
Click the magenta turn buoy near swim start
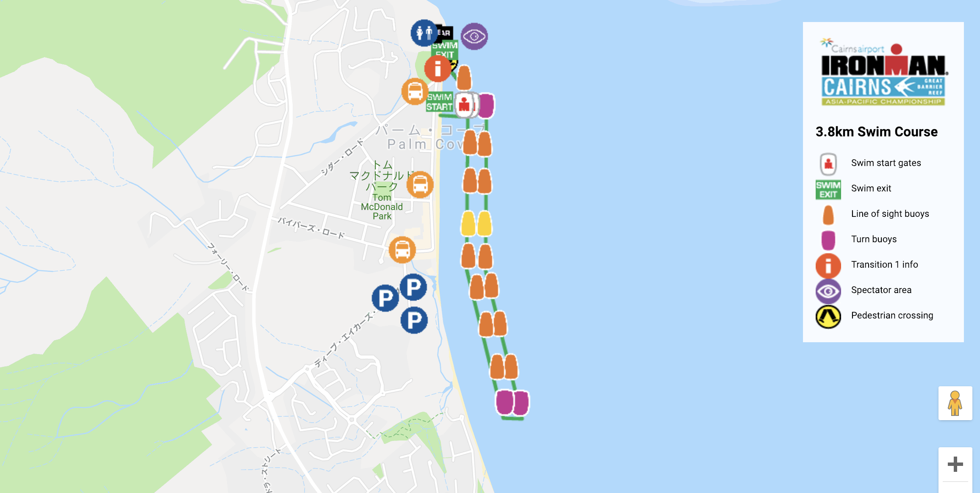(x=486, y=105)
